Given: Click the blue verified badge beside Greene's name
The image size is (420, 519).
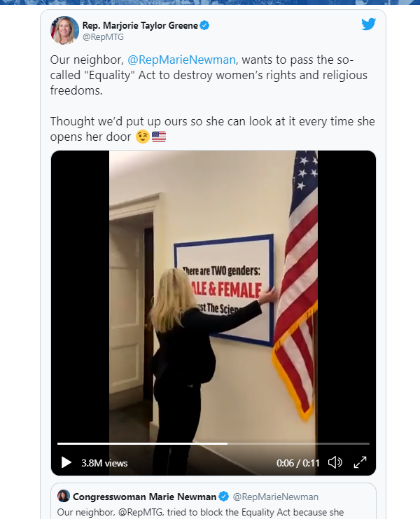Looking at the screenshot, I should [x=204, y=25].
